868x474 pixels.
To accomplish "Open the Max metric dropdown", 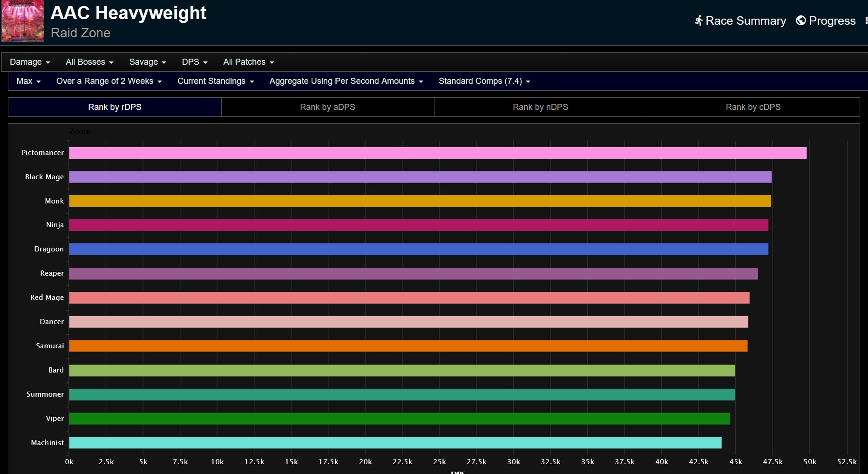I will click(x=28, y=81).
